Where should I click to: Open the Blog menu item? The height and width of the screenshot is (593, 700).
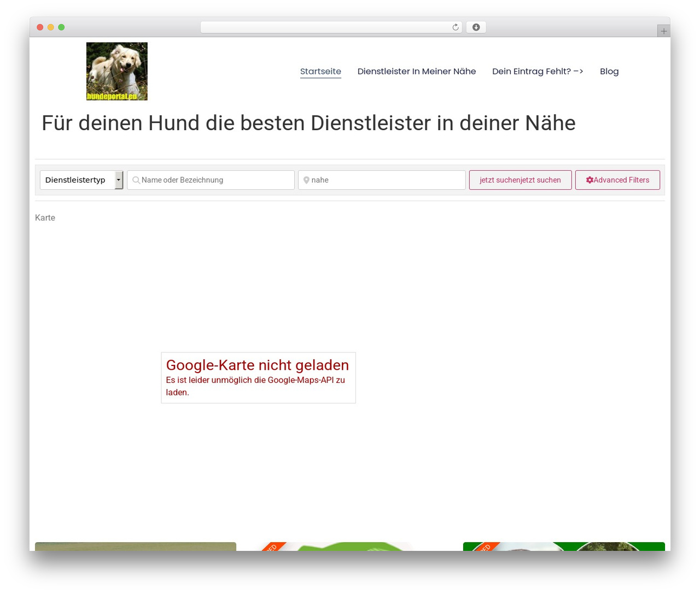tap(609, 71)
